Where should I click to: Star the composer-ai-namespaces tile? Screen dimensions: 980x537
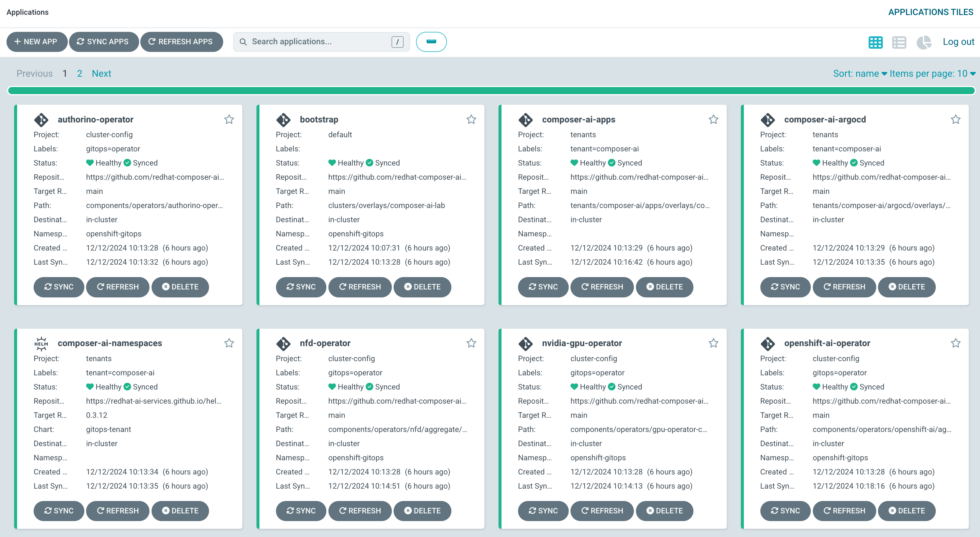coord(229,343)
